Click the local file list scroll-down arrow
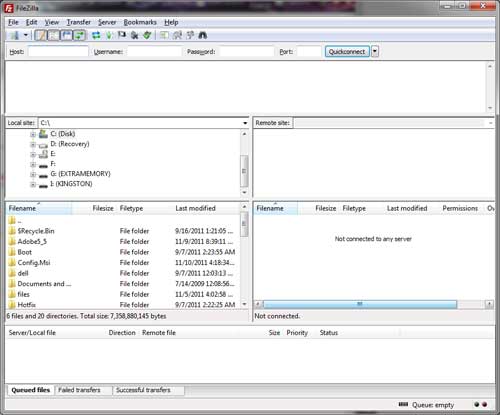Viewport: 500px width, 415px height. pyautogui.click(x=244, y=304)
